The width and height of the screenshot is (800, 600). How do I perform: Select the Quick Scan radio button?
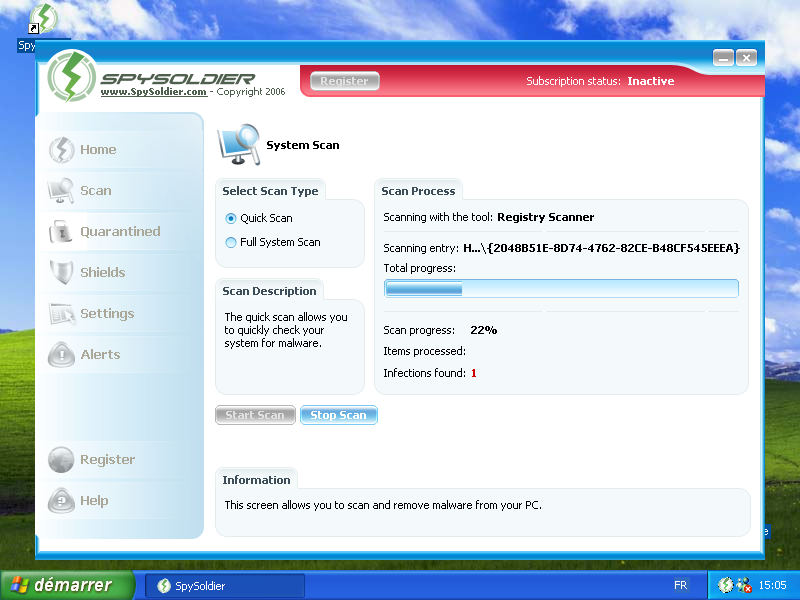click(231, 218)
